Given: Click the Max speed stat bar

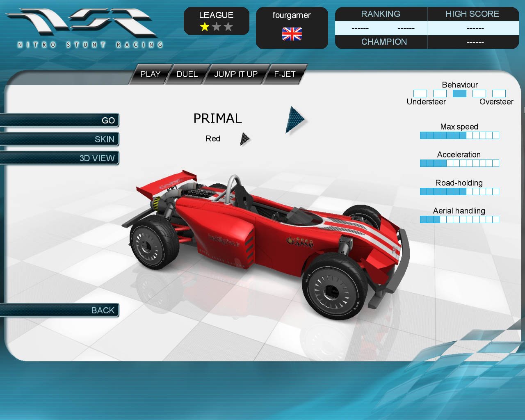Looking at the screenshot, I should [x=459, y=135].
